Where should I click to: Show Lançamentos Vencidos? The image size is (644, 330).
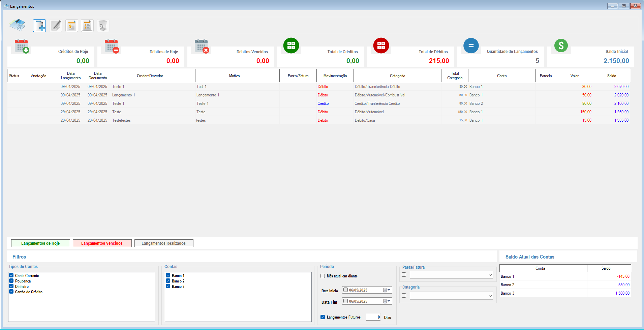click(102, 243)
